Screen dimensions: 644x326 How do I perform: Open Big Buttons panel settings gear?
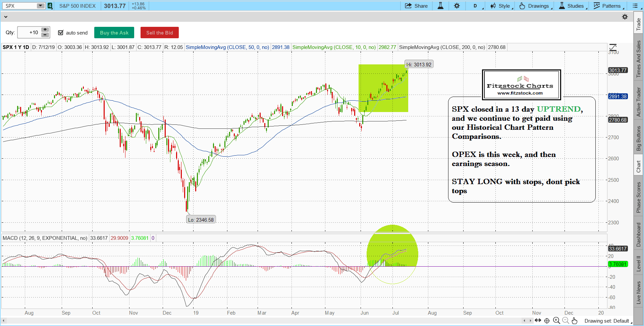click(x=625, y=17)
